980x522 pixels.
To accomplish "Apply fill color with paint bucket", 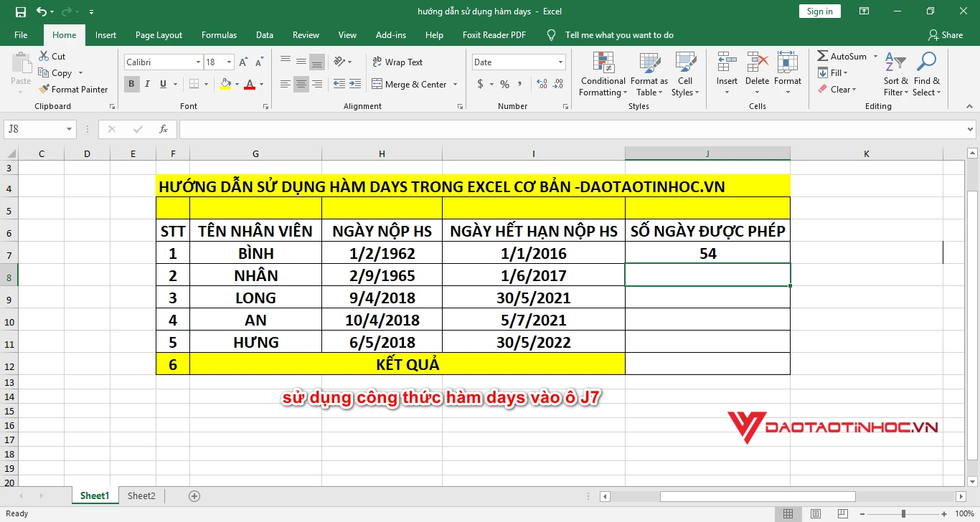I will click(x=225, y=84).
